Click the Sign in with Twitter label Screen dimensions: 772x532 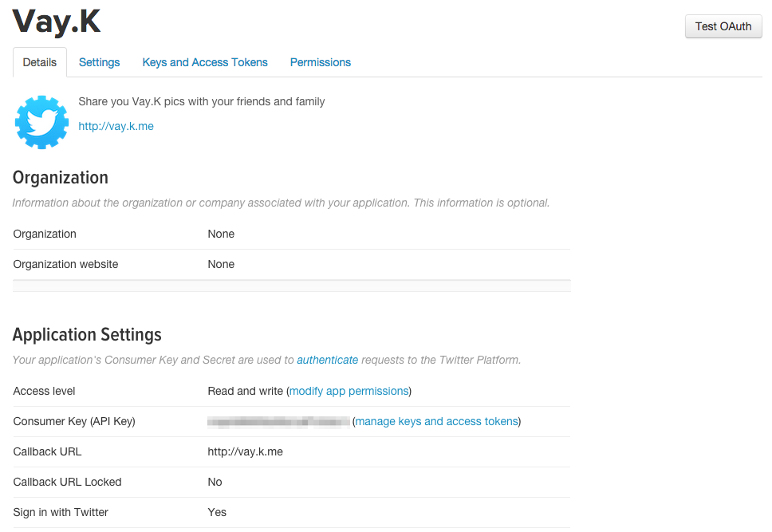point(61,512)
